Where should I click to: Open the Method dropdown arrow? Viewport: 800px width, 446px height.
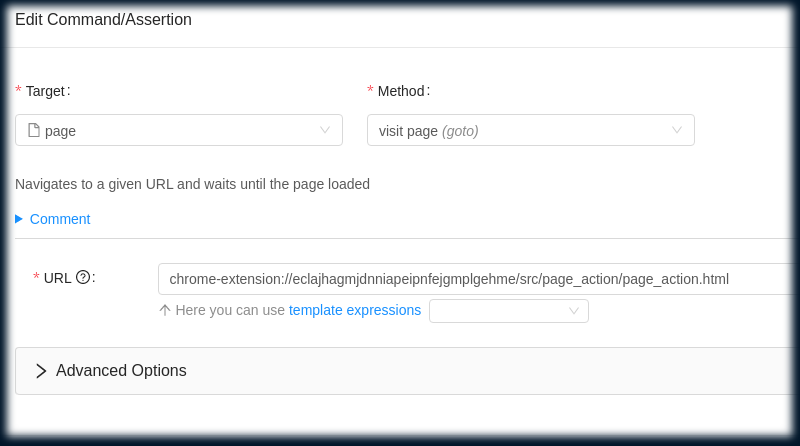[x=677, y=130]
